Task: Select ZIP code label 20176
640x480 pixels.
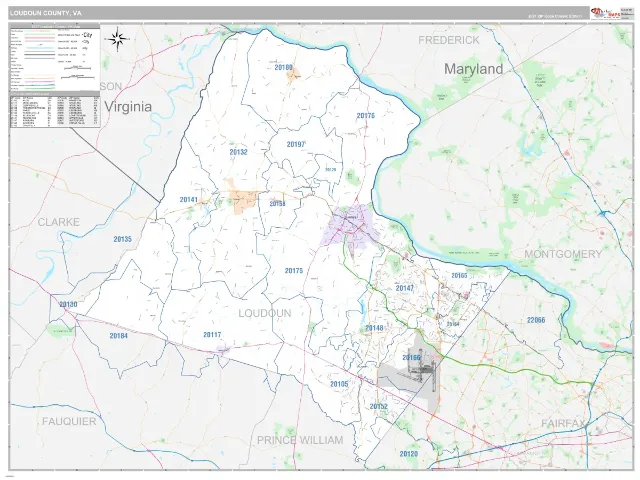Action: 365,116
